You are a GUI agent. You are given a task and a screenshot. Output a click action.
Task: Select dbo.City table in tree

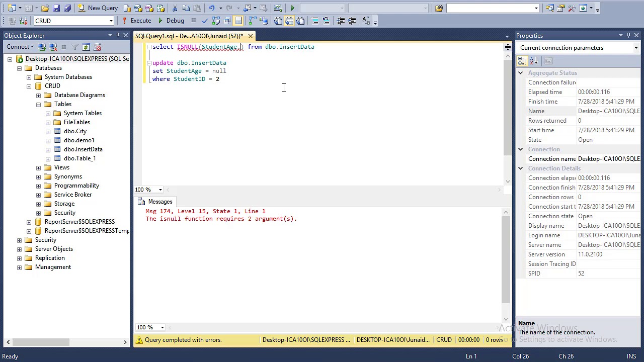coord(75,131)
